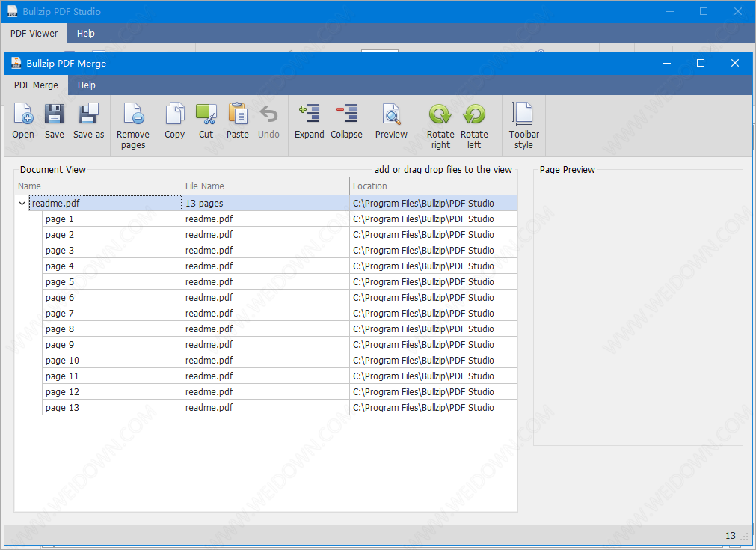Paste pages using Paste icon
The image size is (756, 550).
click(238, 114)
